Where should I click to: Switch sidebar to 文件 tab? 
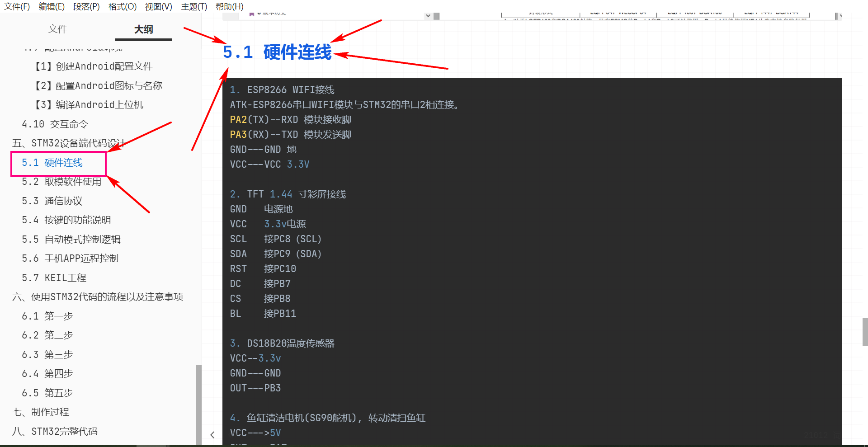tap(57, 29)
